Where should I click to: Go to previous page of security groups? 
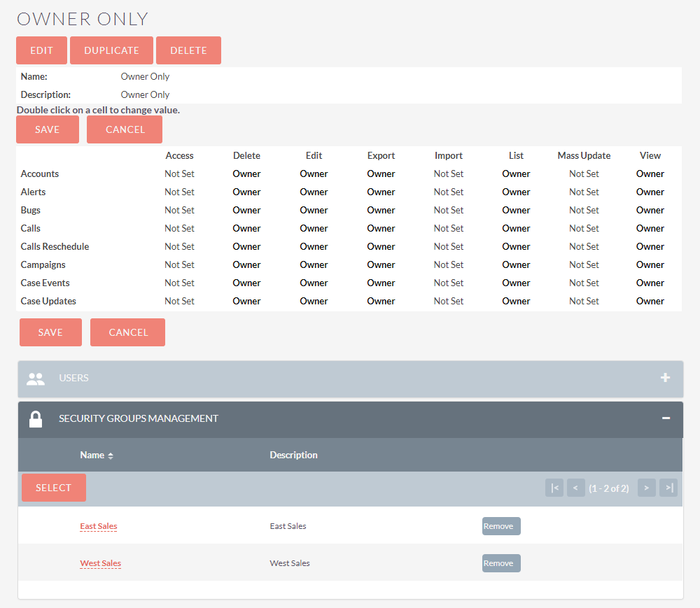(x=576, y=488)
